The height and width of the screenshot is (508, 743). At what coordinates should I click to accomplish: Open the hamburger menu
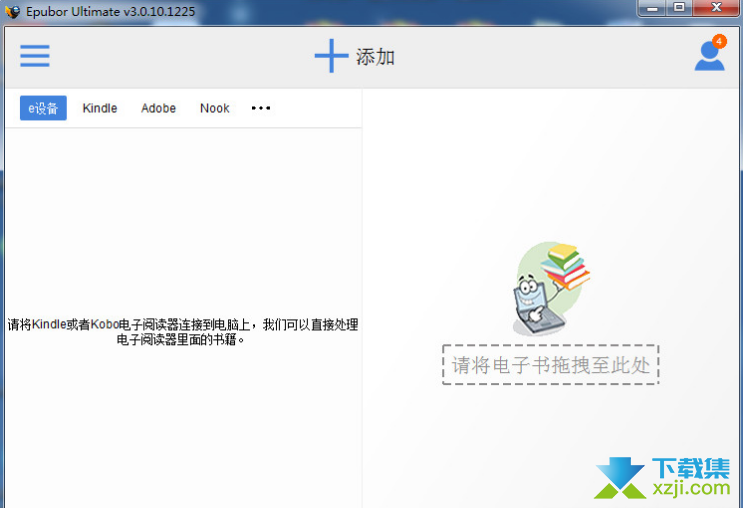point(35,56)
